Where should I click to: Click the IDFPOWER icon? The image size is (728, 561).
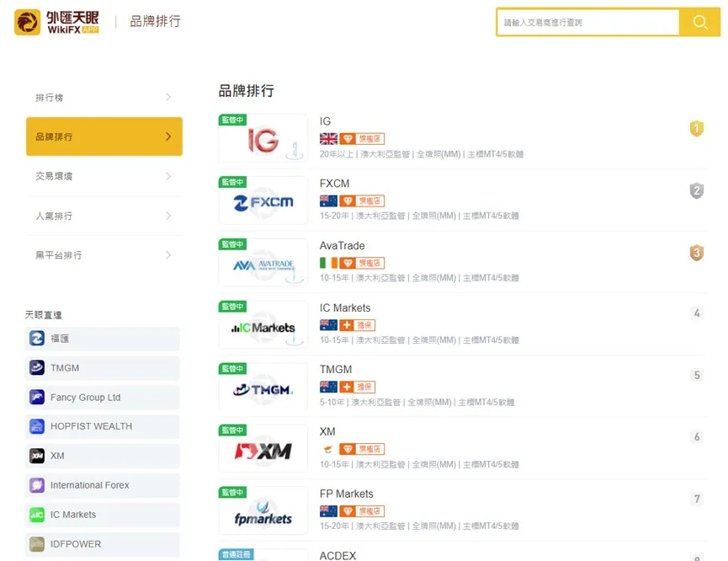37,544
